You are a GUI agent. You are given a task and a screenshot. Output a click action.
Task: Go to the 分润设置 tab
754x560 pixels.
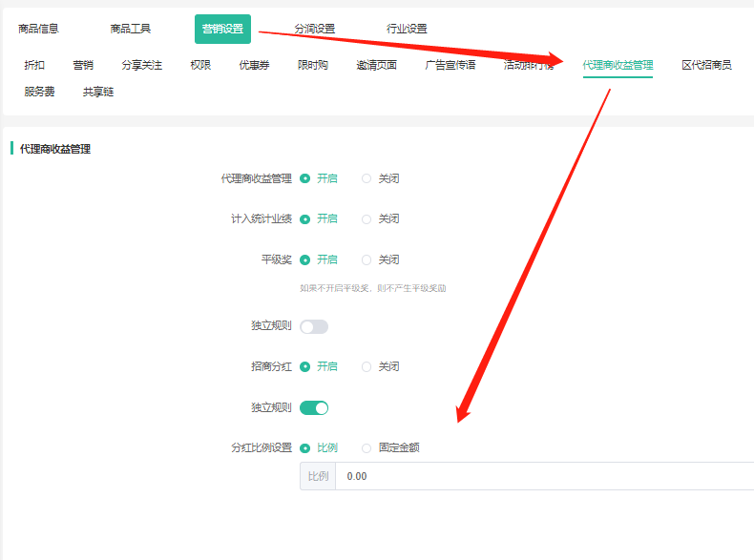tap(314, 29)
